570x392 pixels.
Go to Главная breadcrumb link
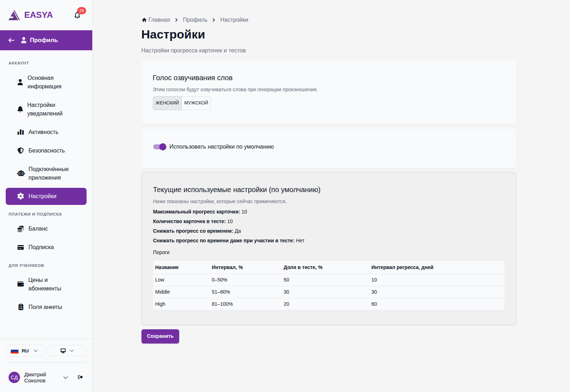pyautogui.click(x=159, y=20)
